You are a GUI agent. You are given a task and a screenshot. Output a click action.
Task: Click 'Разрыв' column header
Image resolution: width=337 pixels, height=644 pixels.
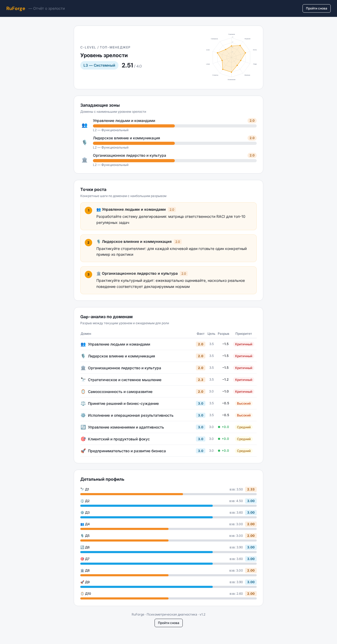[224, 334]
